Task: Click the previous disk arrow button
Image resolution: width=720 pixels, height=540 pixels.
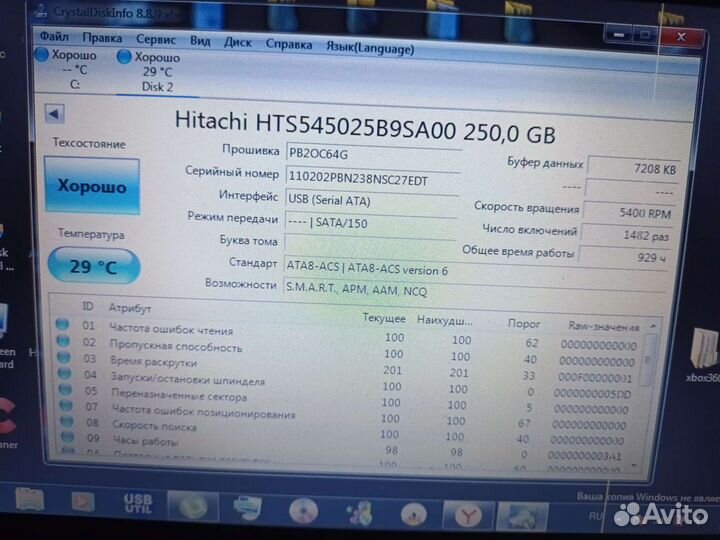Action: coord(55,113)
